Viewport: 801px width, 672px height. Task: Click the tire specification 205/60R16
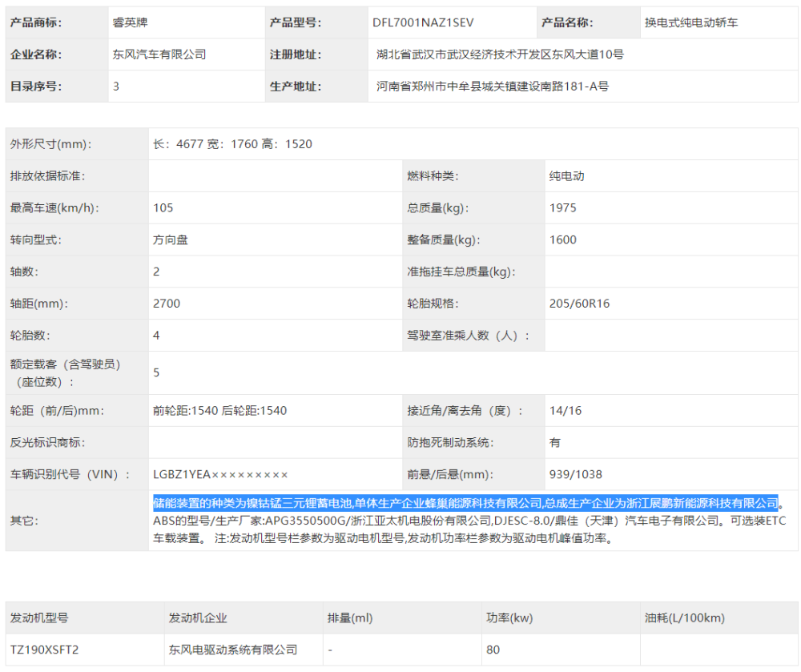point(579,304)
